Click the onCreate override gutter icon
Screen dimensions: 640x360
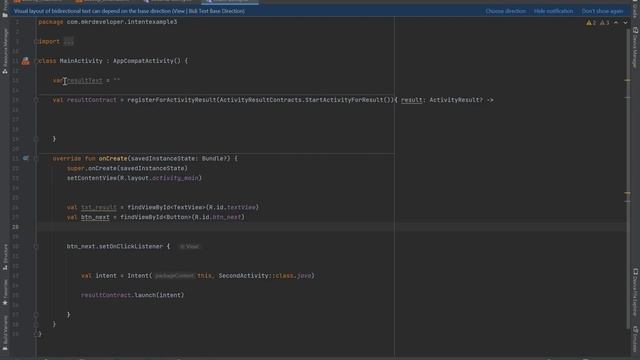[26, 158]
